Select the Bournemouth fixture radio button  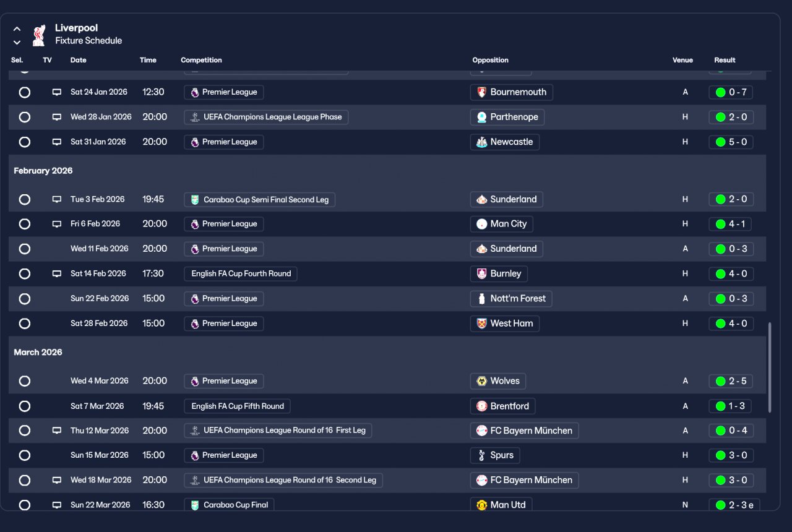point(25,92)
